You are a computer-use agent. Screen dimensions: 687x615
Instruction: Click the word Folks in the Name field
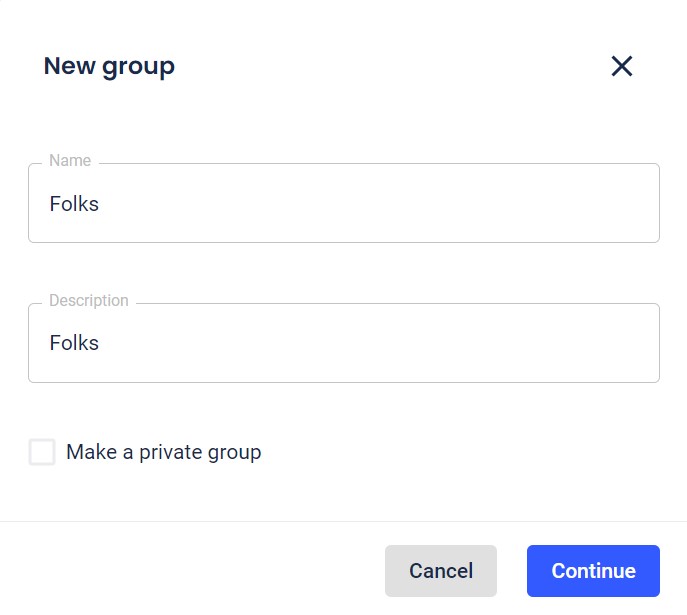[74, 204]
